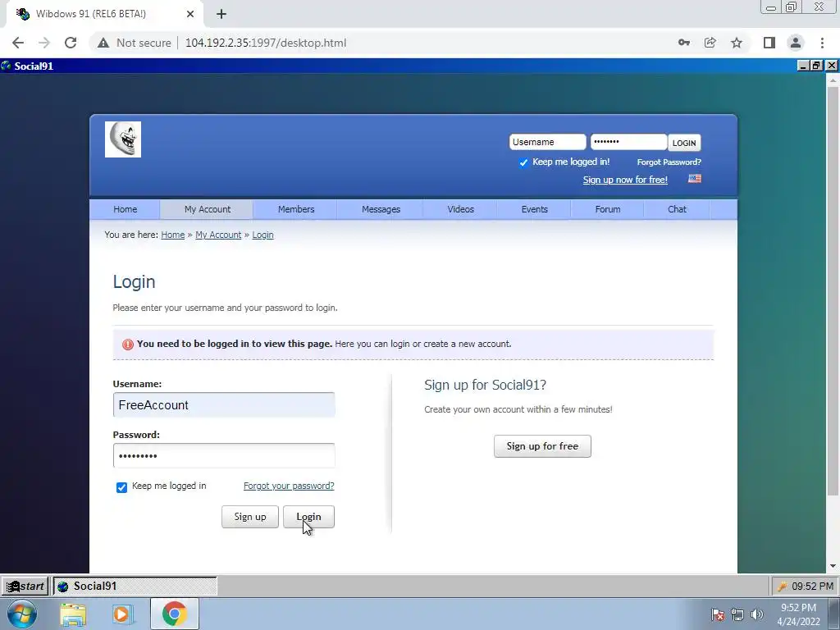Click the LOGIN button in the header
Image resolution: width=840 pixels, height=630 pixels.
tap(684, 143)
